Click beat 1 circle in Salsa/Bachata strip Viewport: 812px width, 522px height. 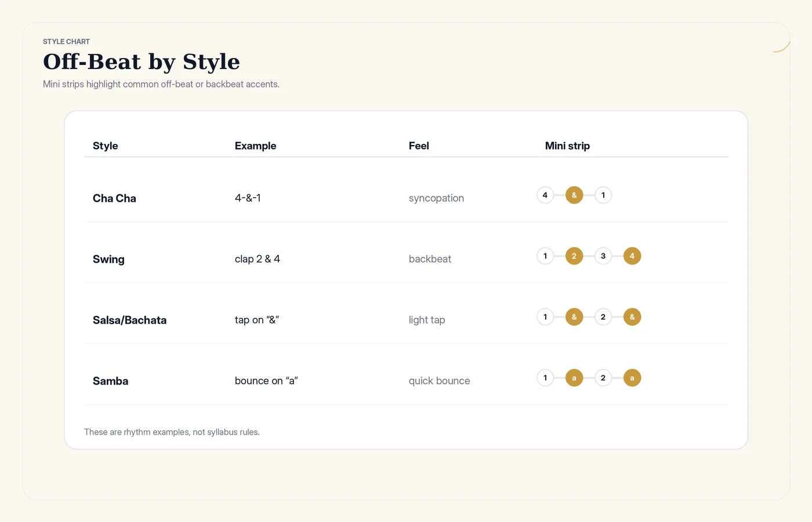coord(545,317)
